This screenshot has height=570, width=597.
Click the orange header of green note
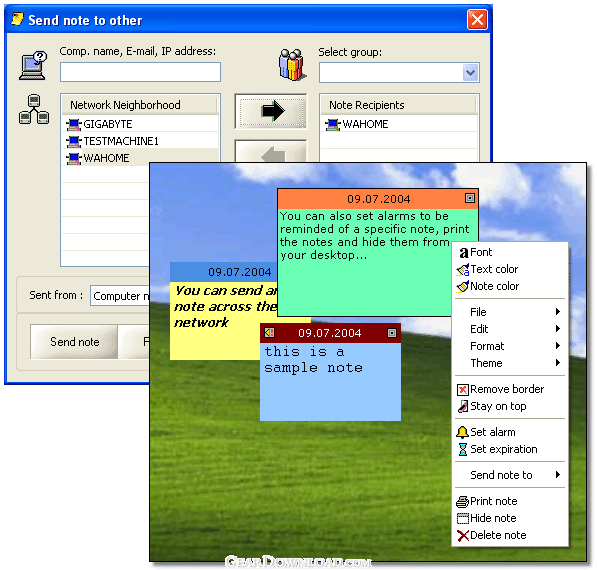coord(378,199)
